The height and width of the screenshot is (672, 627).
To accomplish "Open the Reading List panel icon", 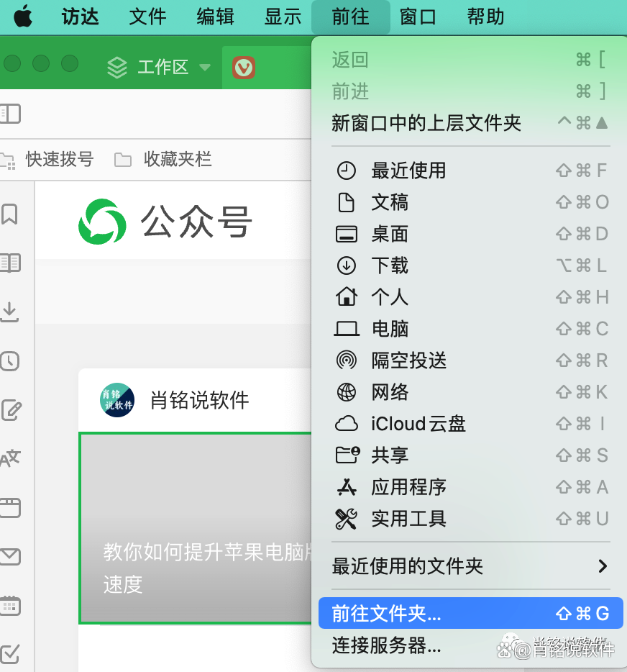I will click(9, 263).
